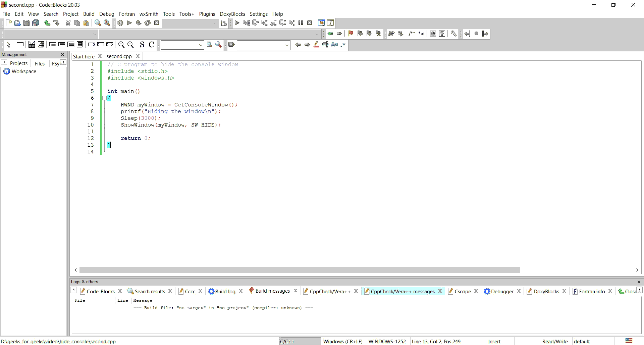
Task: Toggle highlight occurrences of the search text
Action: tap(316, 45)
